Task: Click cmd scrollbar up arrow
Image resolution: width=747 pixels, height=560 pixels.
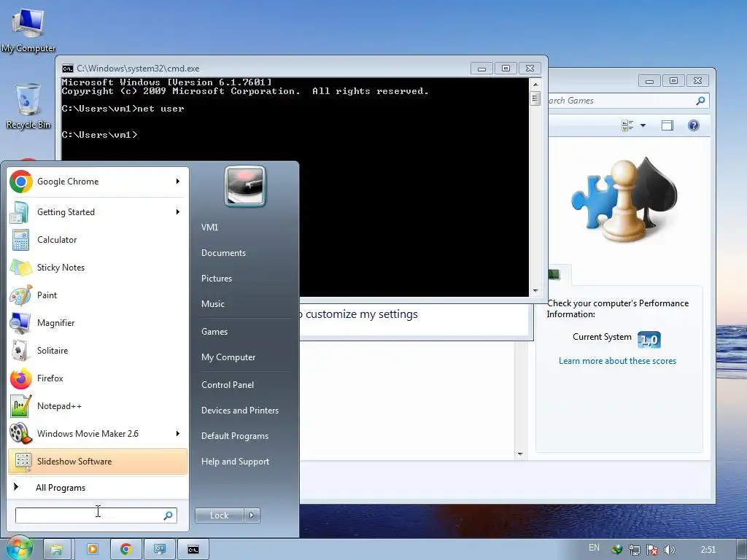Action: click(535, 85)
